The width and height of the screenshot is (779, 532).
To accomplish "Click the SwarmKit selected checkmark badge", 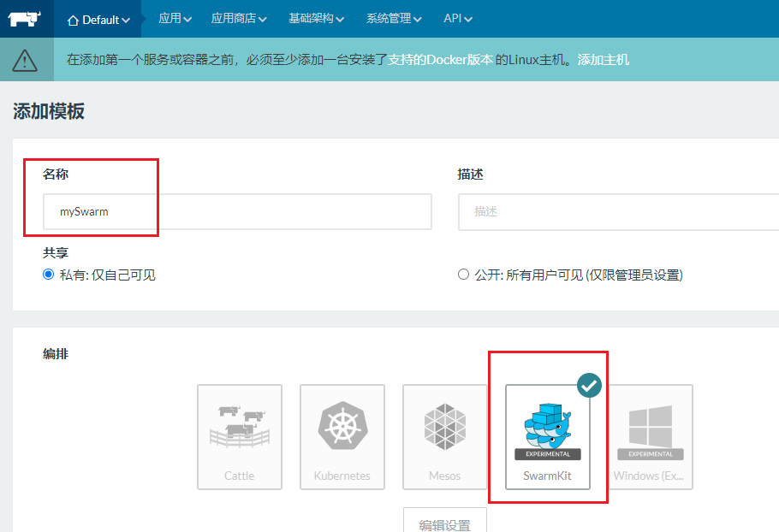I will click(589, 386).
